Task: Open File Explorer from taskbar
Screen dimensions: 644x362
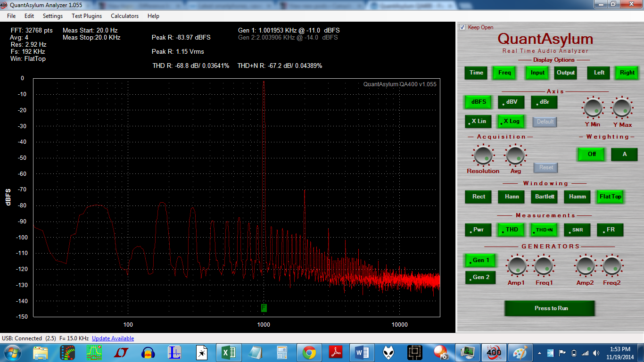Action: pyautogui.click(x=41, y=353)
